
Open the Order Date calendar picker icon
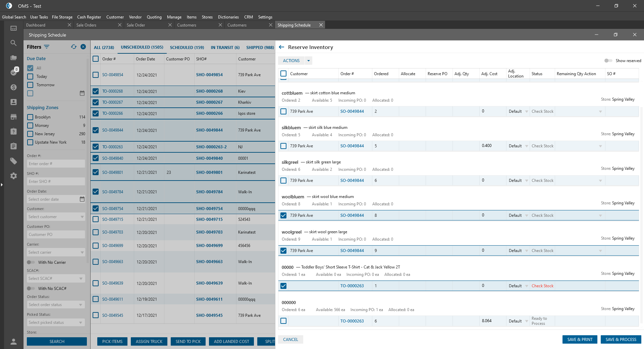(x=82, y=199)
